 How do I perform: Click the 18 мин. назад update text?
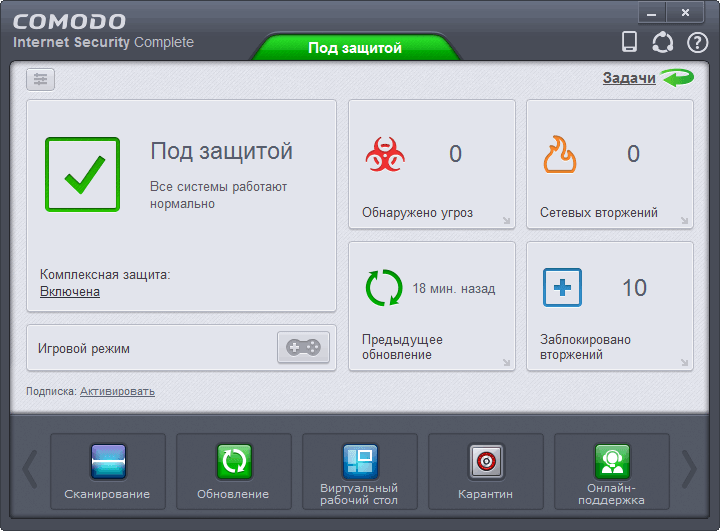click(454, 288)
